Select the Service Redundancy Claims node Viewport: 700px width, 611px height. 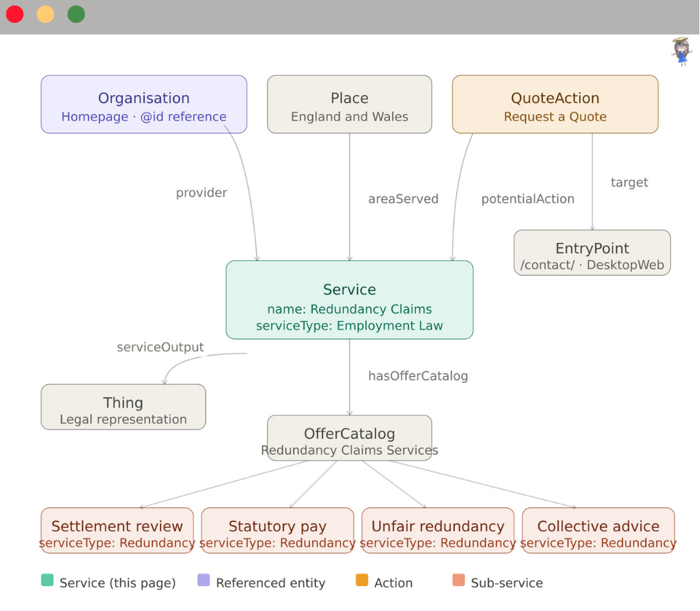pos(349,300)
